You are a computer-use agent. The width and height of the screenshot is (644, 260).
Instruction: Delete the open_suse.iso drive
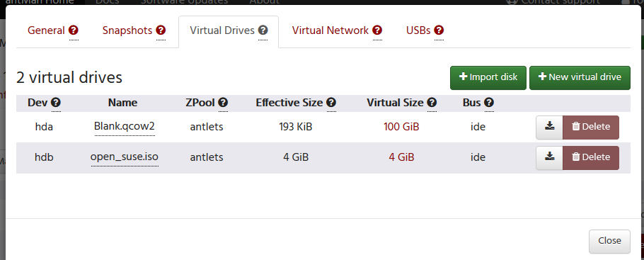[591, 157]
